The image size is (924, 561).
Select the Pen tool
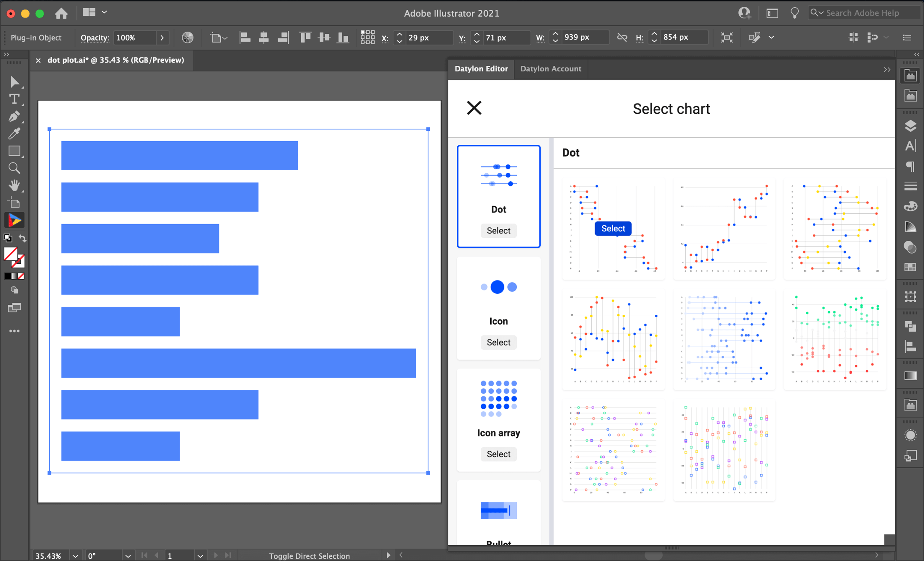[x=14, y=116]
